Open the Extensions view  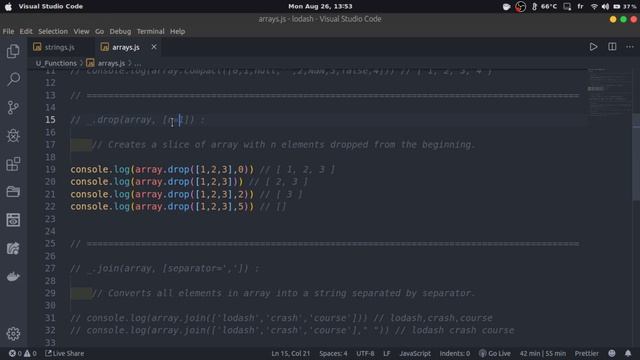pos(13,164)
